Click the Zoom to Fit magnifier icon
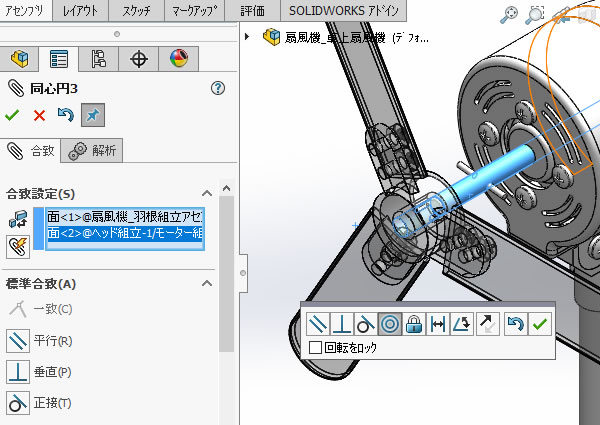 [509, 15]
